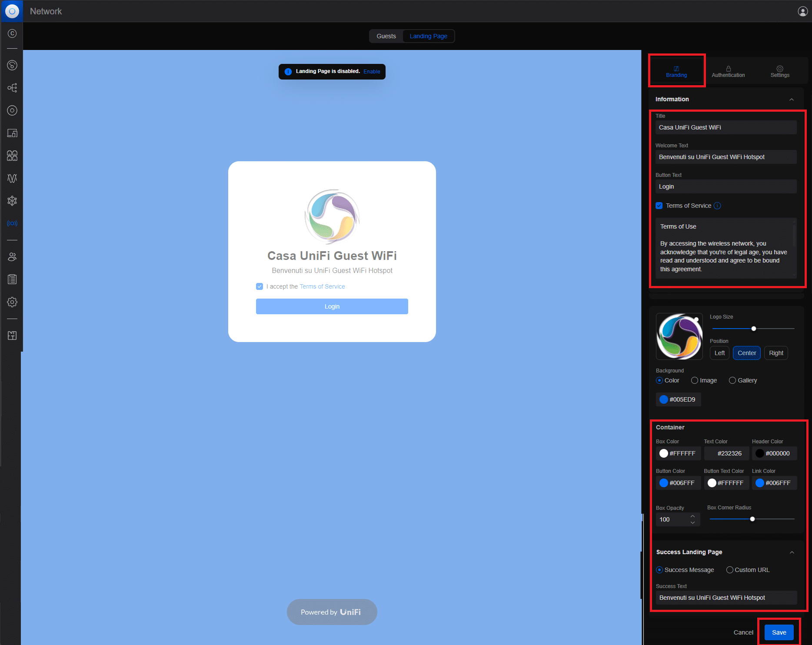Viewport: 812px width, 645px height.
Task: Click the Success Text input field
Action: (726, 598)
